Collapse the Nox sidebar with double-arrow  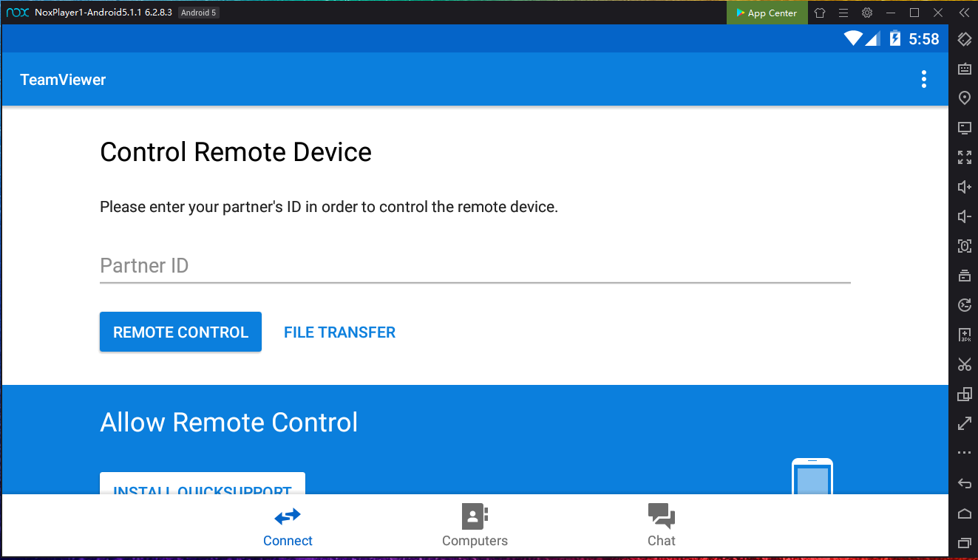(x=964, y=13)
